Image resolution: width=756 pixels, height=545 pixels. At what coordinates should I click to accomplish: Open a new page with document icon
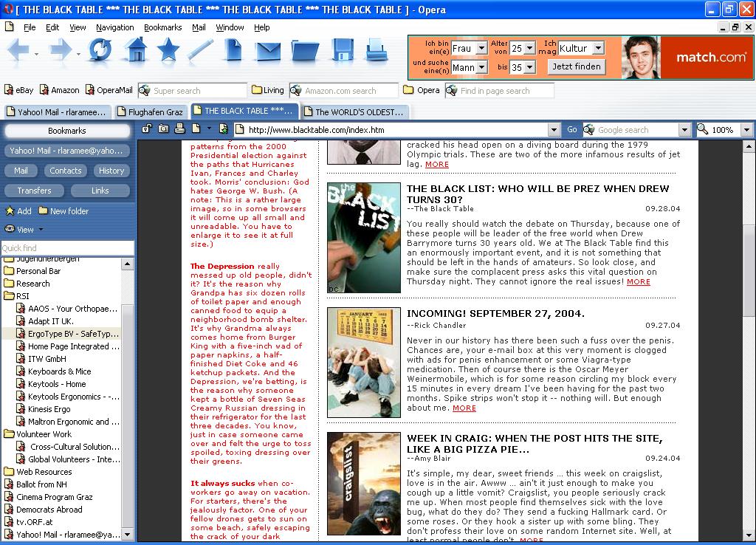pyautogui.click(x=233, y=49)
